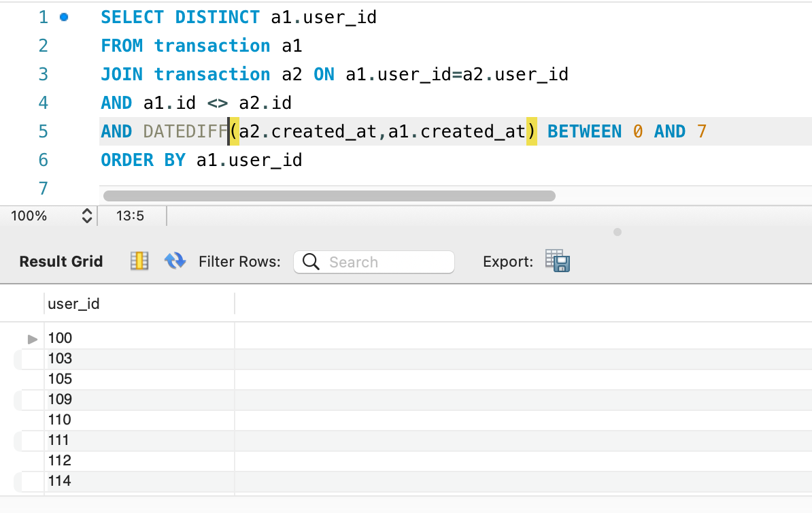Refresh the result set with blue arrows icon
Screen dimensions: 812x513
(x=175, y=261)
